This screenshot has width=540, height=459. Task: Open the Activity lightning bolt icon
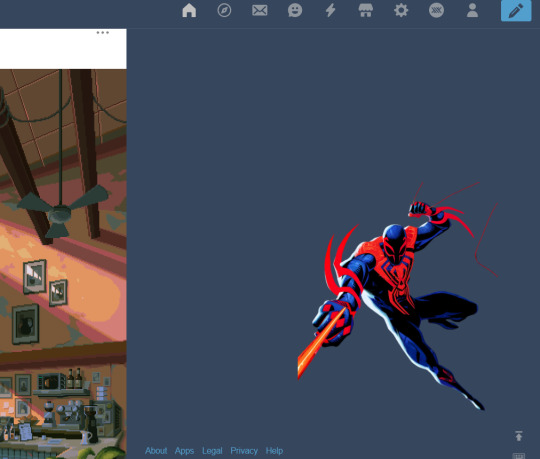(330, 10)
